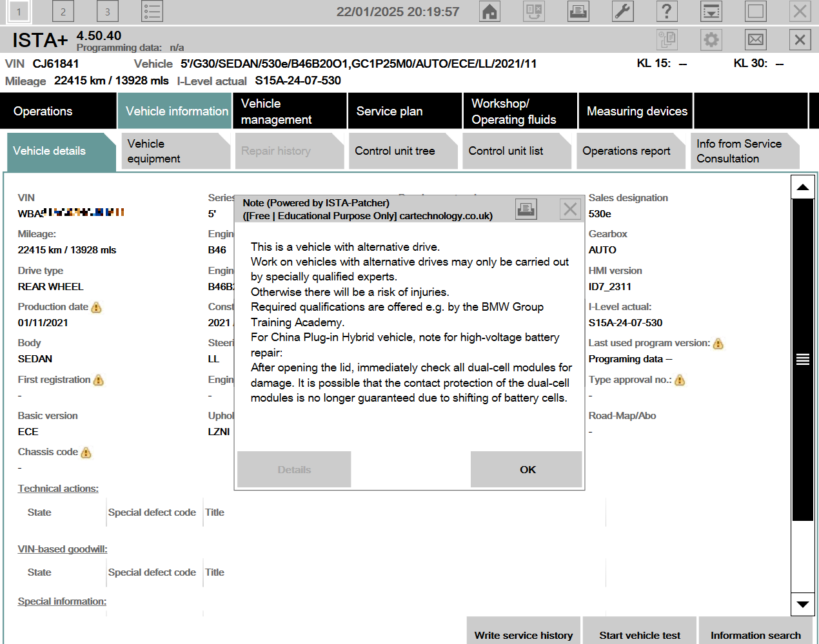The height and width of the screenshot is (644, 819).
Task: Select session tab number 1
Action: (x=19, y=11)
